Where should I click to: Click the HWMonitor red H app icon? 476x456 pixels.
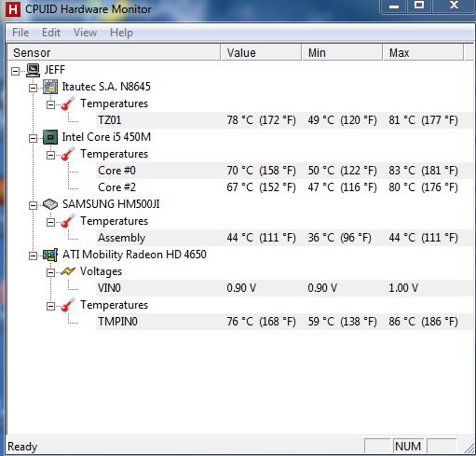[13, 9]
